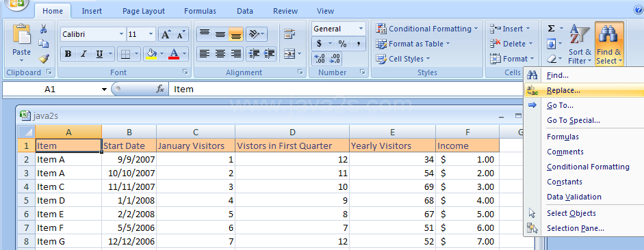
Task: Toggle italic formatting
Action: [x=83, y=54]
